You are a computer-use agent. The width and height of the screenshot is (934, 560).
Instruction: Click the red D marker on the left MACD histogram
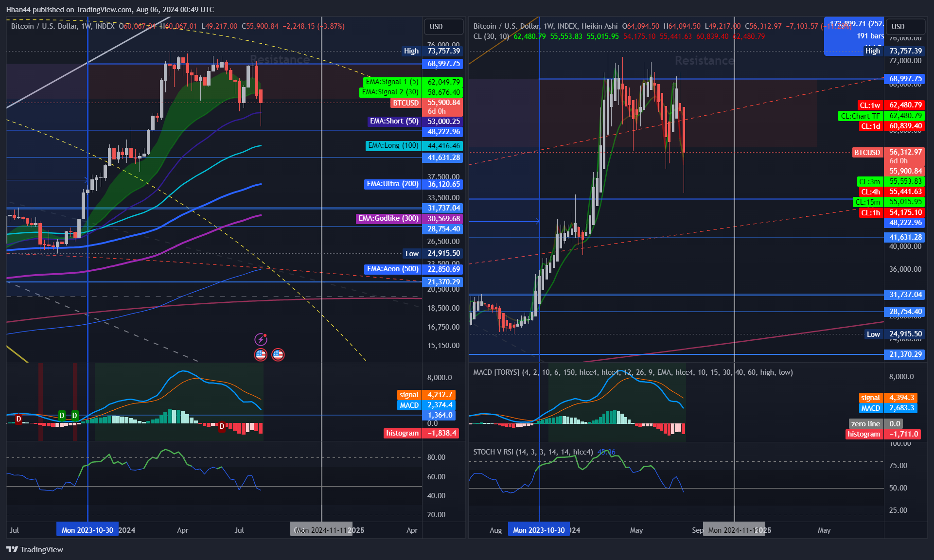[x=222, y=426]
